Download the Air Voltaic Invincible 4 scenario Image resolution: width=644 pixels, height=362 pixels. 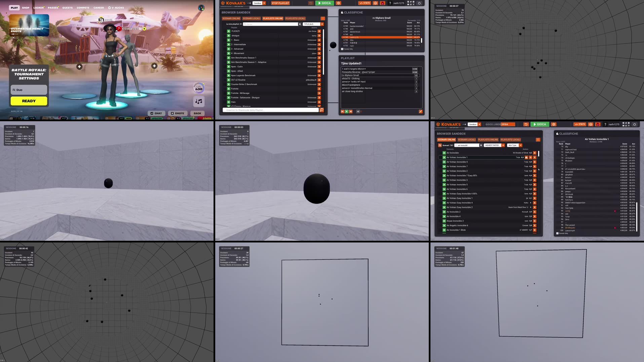click(x=535, y=162)
